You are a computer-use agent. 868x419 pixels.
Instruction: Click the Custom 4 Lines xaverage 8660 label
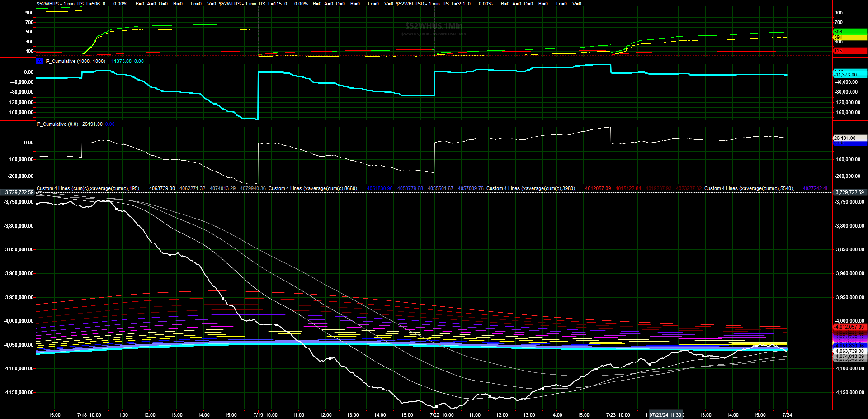pos(315,188)
